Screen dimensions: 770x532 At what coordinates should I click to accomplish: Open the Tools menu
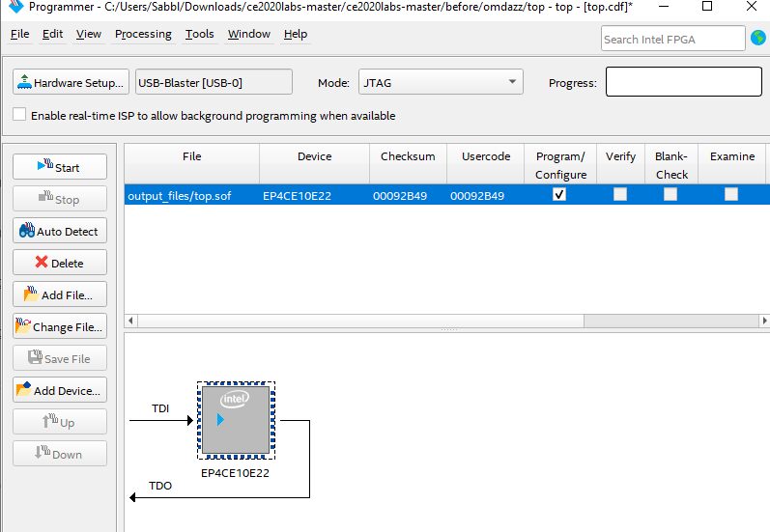tap(199, 34)
